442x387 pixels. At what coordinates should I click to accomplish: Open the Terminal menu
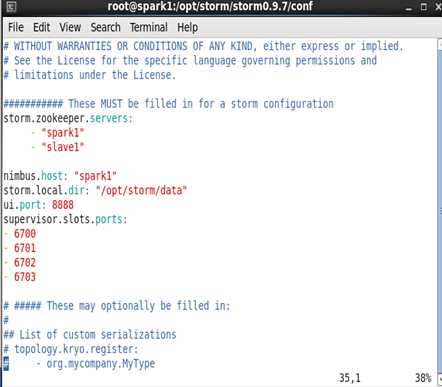[x=149, y=27]
